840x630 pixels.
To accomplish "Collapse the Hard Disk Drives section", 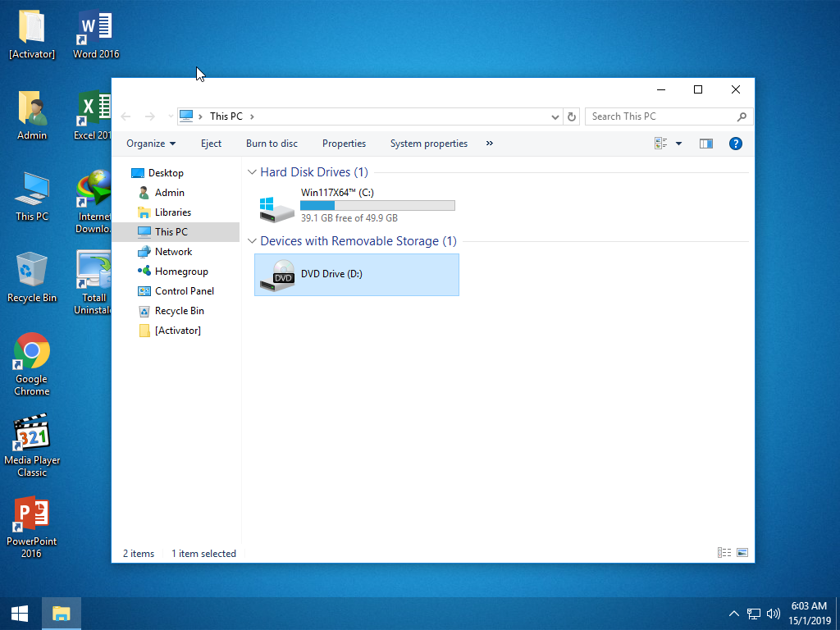I will coord(252,172).
